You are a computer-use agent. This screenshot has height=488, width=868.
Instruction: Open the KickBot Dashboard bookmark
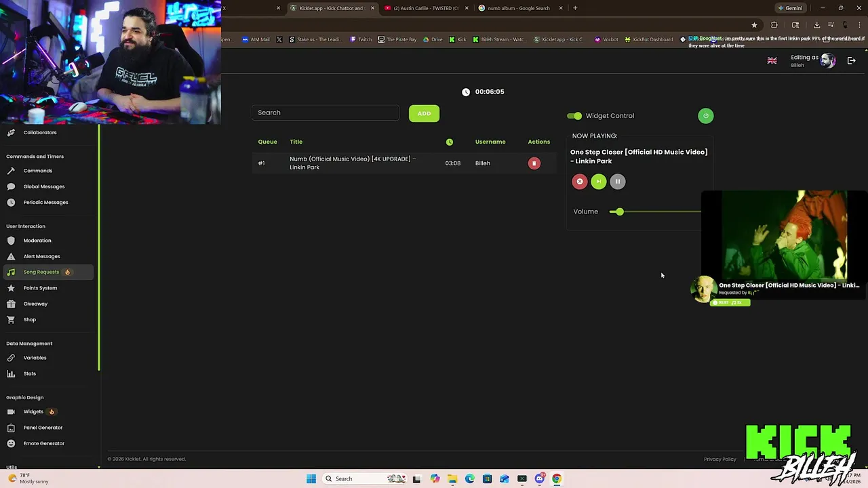(649, 39)
